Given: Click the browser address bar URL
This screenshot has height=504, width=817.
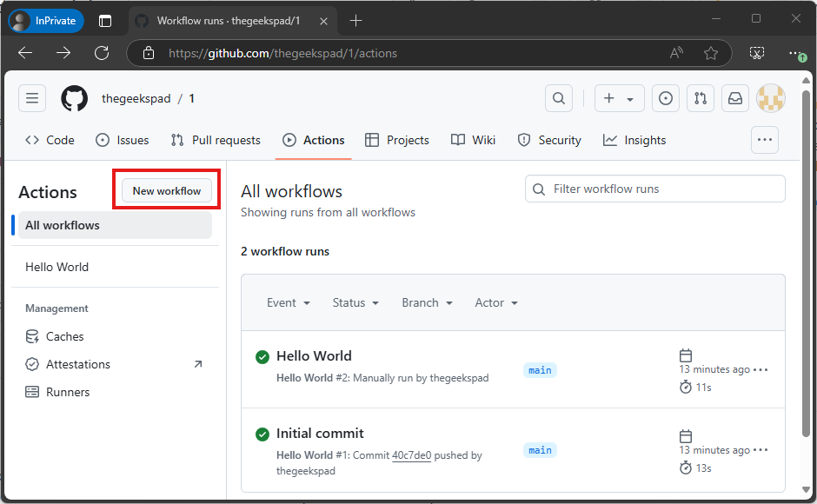Looking at the screenshot, I should pos(283,53).
